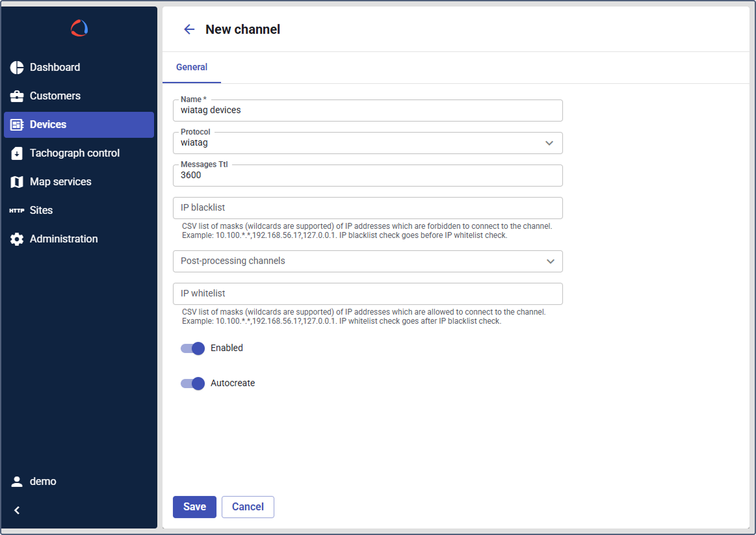Screen dimensions: 756x535
Task: Click the demo user profile icon
Action: [17, 482]
